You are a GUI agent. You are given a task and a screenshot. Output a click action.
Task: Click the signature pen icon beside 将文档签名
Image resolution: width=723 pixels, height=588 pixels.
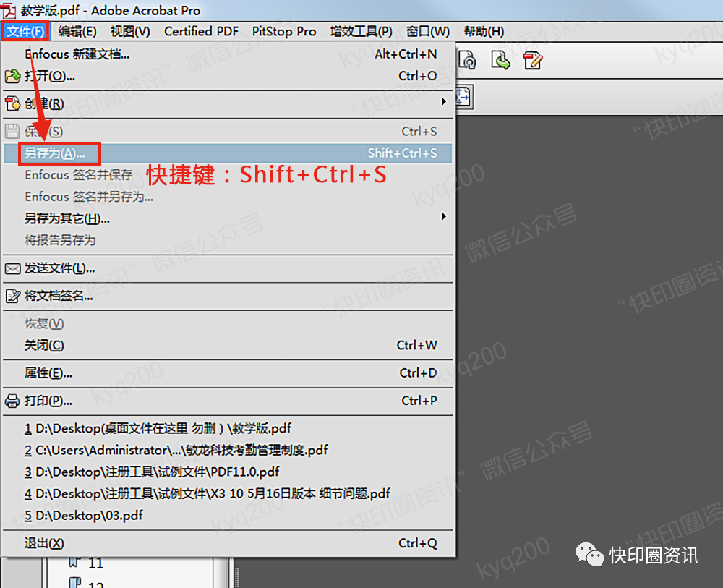[12, 296]
